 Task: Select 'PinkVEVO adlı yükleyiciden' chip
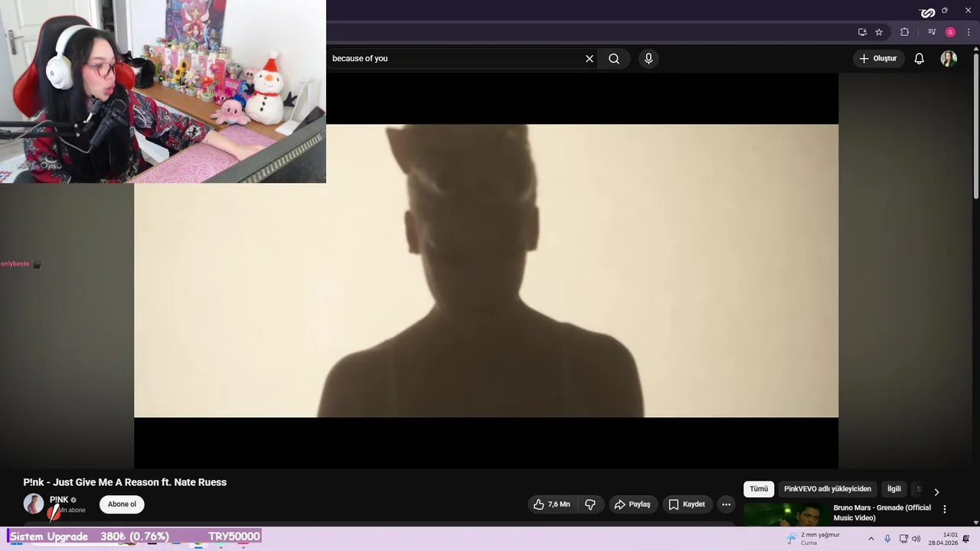pyautogui.click(x=828, y=489)
